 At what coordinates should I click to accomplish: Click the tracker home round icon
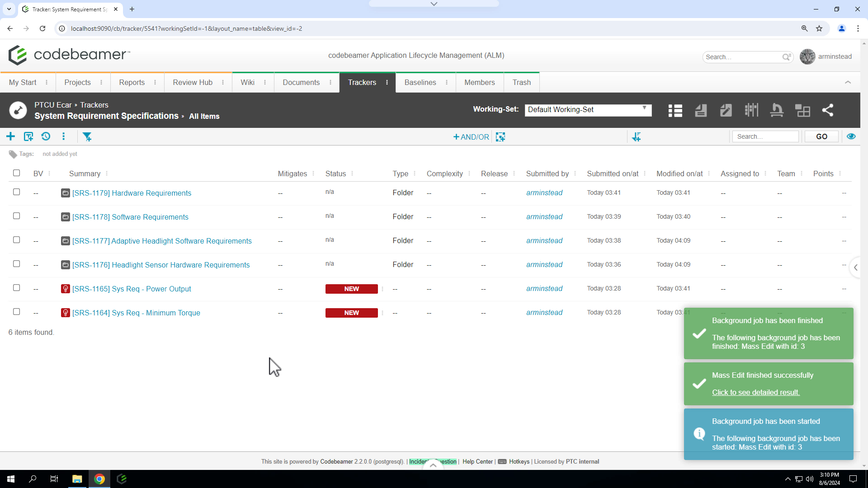click(x=18, y=110)
